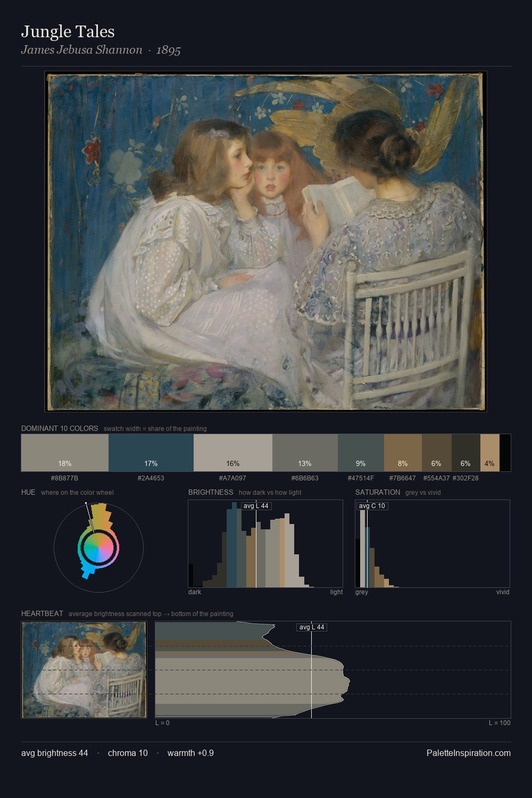Click the HEARTBEAT section heading
Viewport: 532px width, 798px height.
42,613
